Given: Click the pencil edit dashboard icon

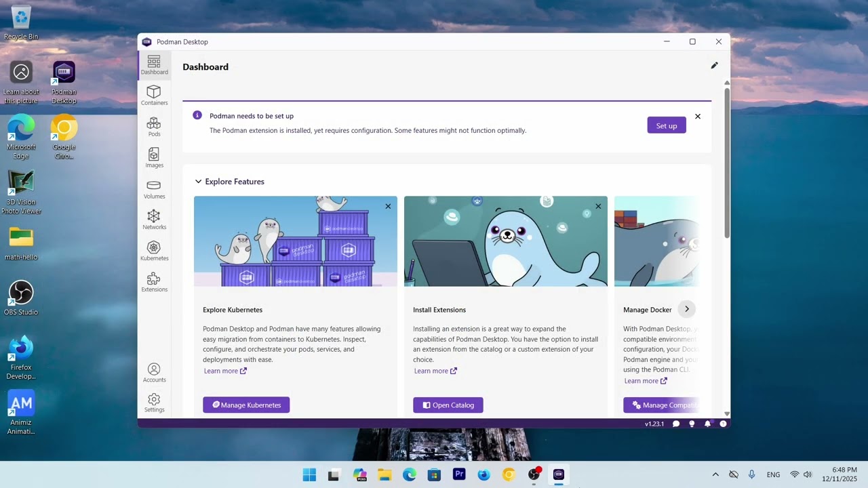Looking at the screenshot, I should click(x=714, y=66).
